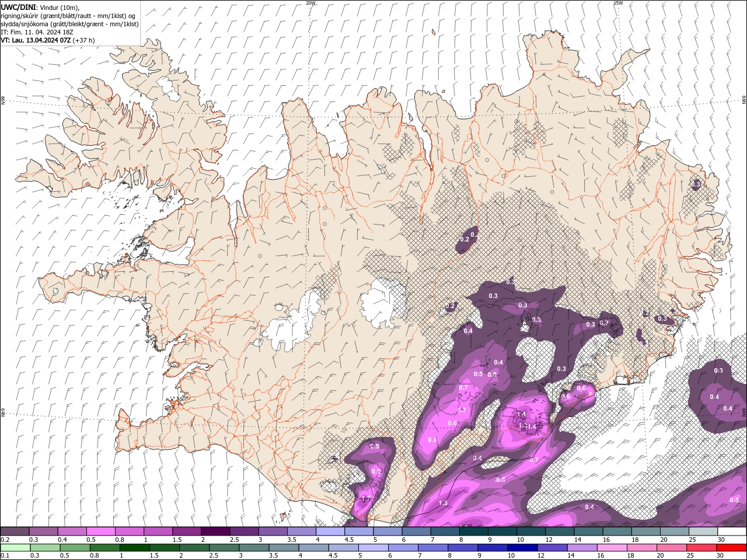
Task: Click the medium green 0.5 swatch in lower legend
Action: pyautogui.click(x=75, y=548)
